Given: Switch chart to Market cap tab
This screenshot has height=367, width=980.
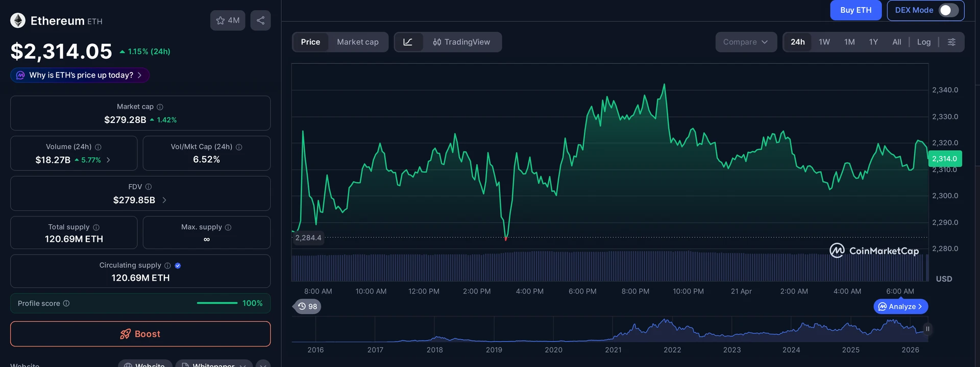Looking at the screenshot, I should click(x=358, y=42).
